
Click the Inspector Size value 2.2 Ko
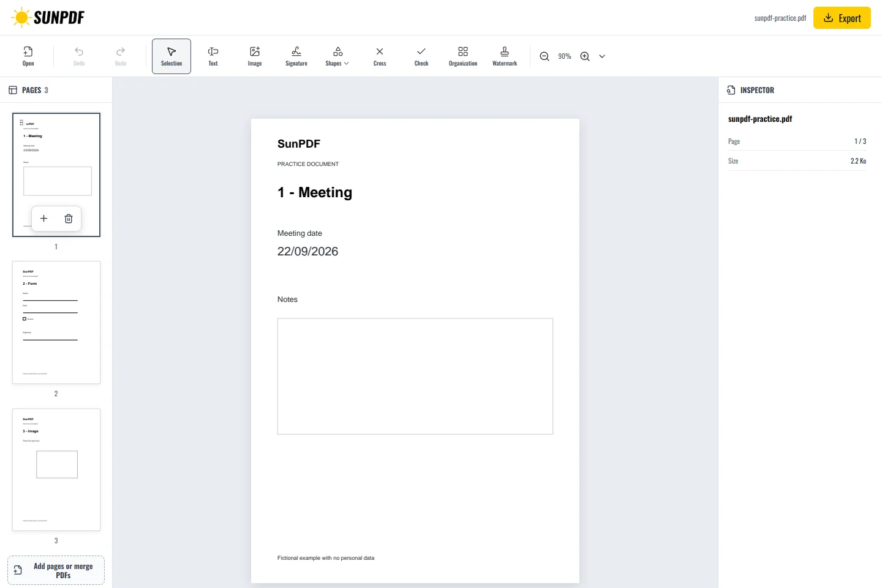point(858,161)
